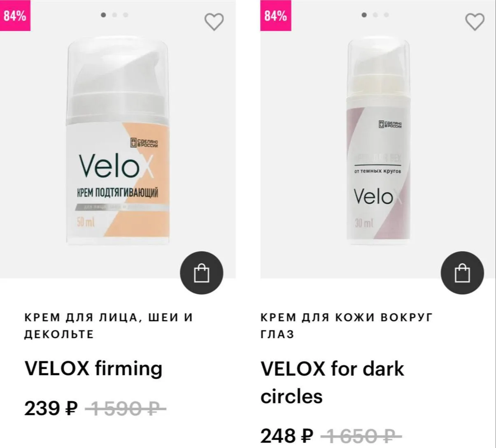Select first image dot of eye cream

pos(364,15)
